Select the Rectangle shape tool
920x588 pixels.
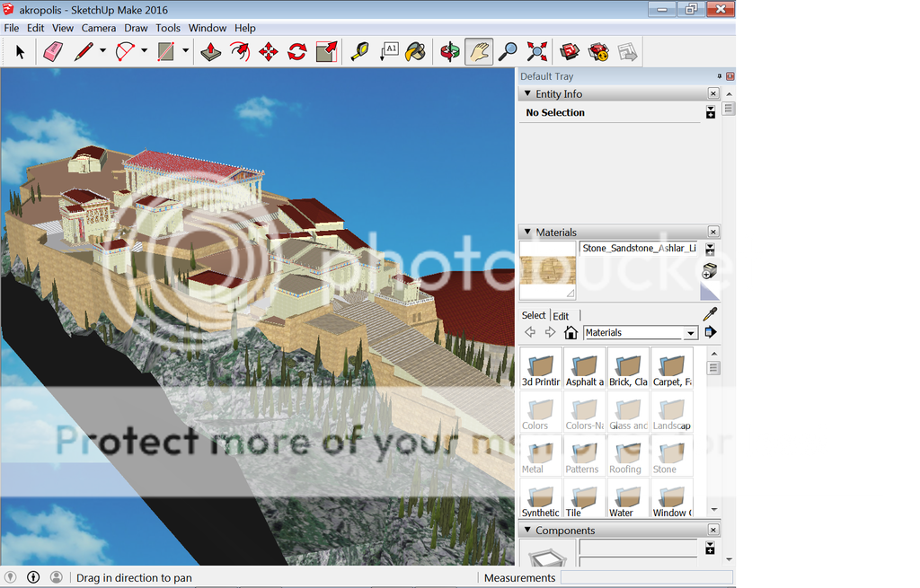pos(166,52)
